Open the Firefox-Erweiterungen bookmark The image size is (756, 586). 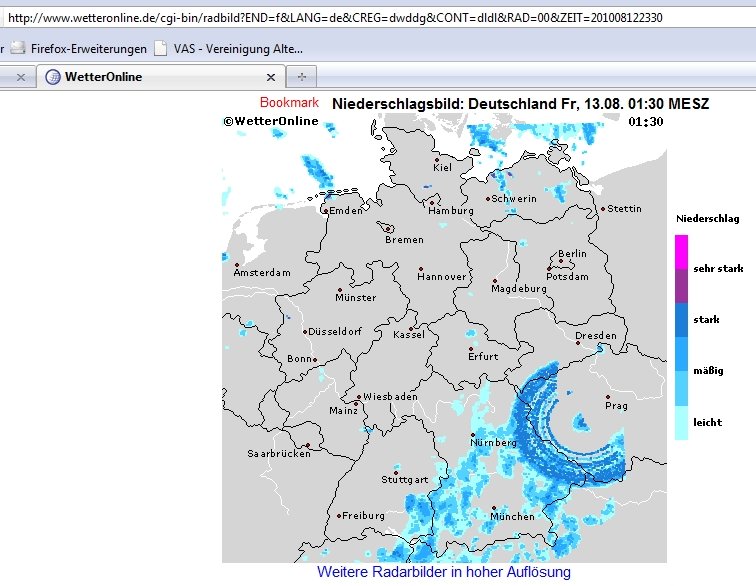(88, 48)
